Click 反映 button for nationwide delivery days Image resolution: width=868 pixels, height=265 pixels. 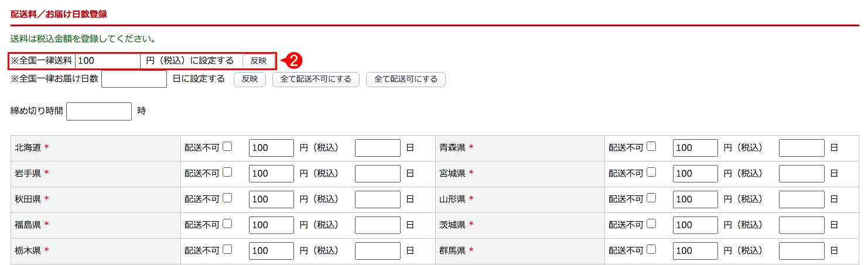[x=250, y=79]
